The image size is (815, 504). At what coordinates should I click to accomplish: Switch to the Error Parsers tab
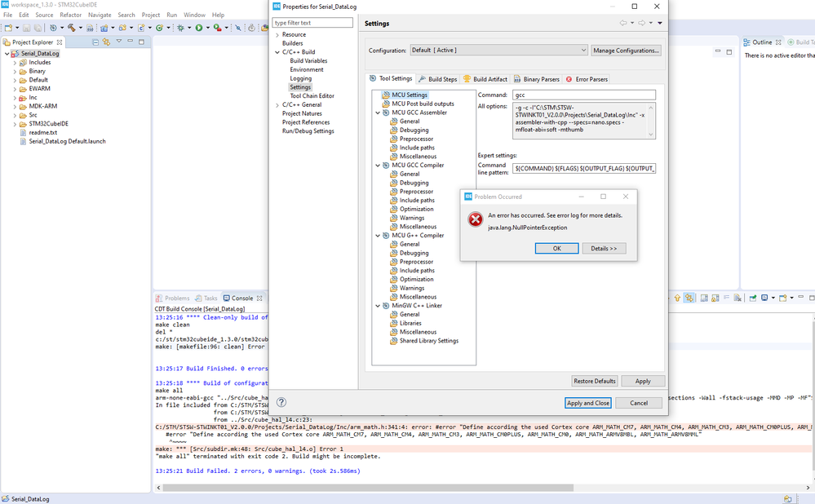[x=587, y=79]
